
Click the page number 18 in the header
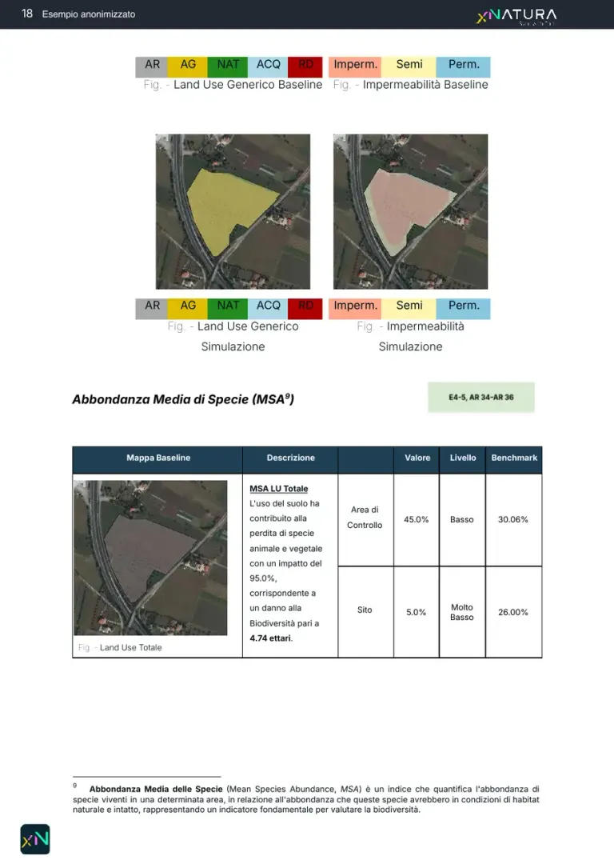tap(27, 14)
